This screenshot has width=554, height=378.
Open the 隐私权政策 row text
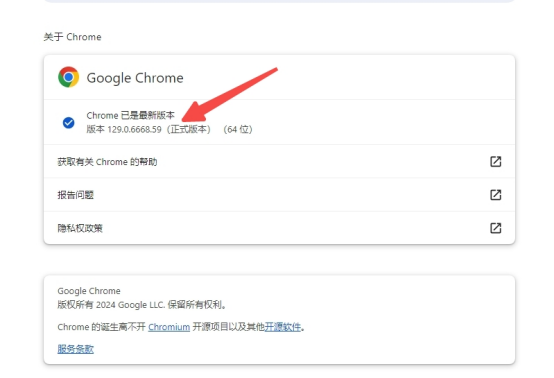(x=80, y=228)
